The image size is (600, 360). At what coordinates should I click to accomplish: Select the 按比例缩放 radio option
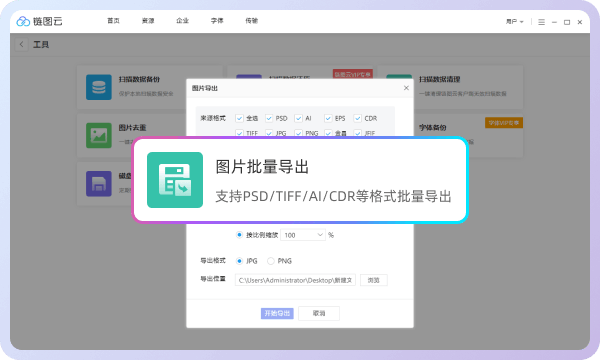point(240,235)
